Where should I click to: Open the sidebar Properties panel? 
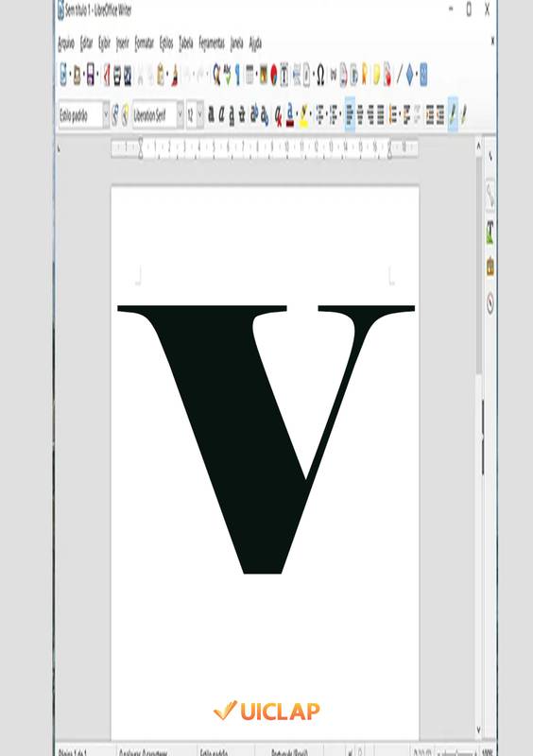(490, 195)
